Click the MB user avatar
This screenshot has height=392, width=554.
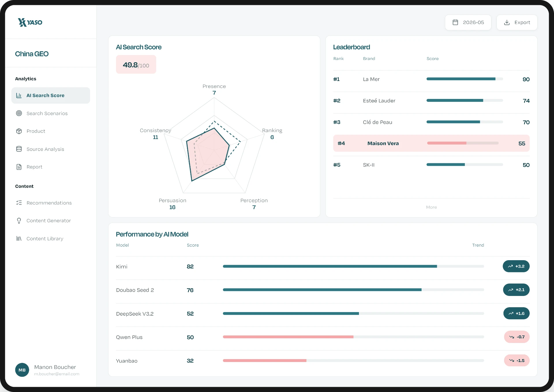pos(22,370)
